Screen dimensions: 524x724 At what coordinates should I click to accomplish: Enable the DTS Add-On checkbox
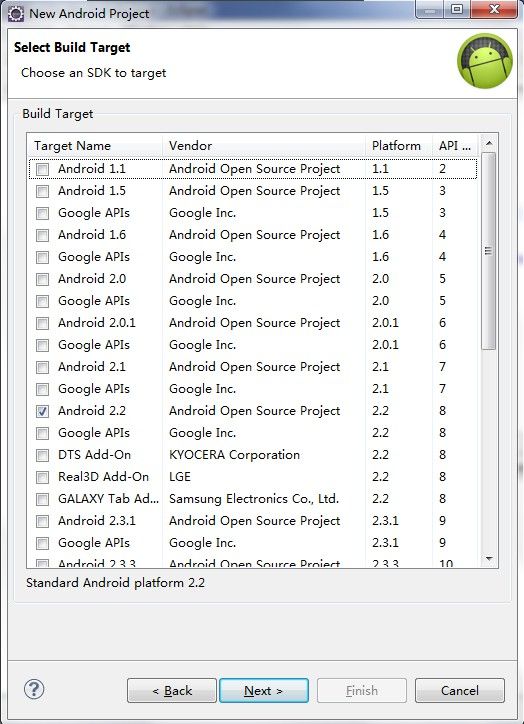(x=42, y=455)
